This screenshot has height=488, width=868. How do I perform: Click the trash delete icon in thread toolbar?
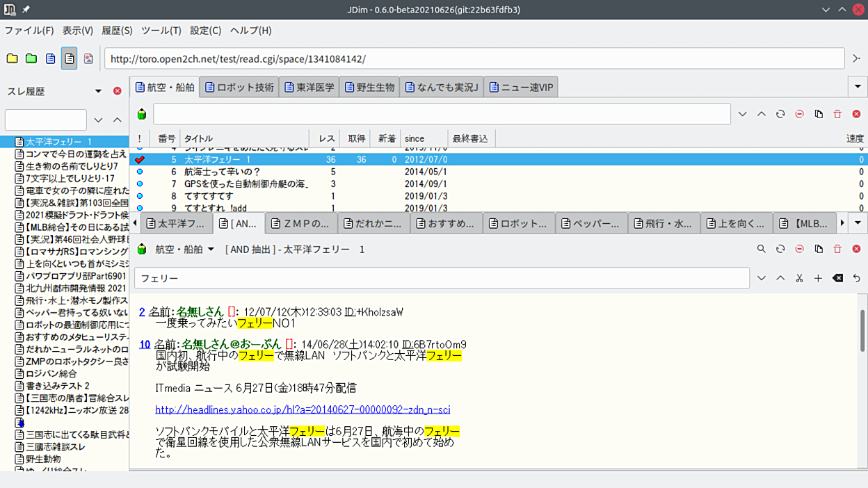[x=837, y=249]
